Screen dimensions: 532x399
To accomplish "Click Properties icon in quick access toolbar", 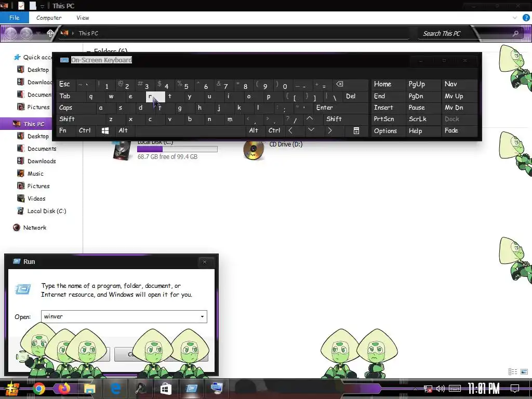I will click(21, 6).
